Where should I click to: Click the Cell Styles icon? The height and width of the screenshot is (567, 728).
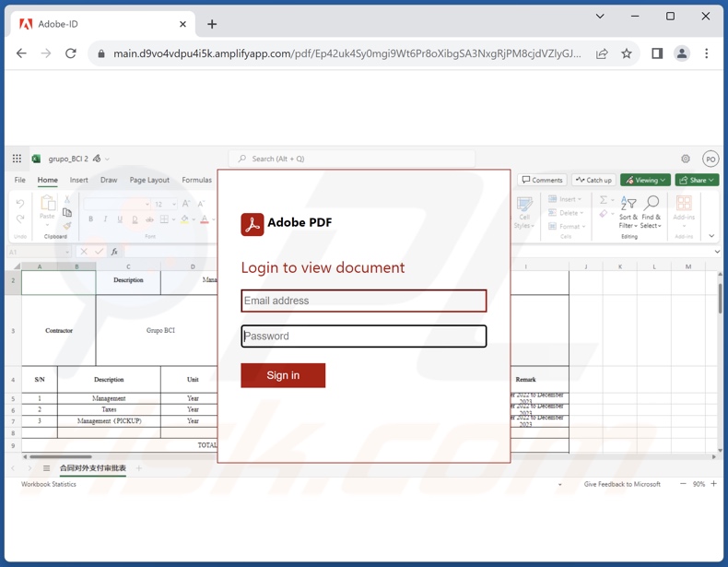[x=524, y=205]
